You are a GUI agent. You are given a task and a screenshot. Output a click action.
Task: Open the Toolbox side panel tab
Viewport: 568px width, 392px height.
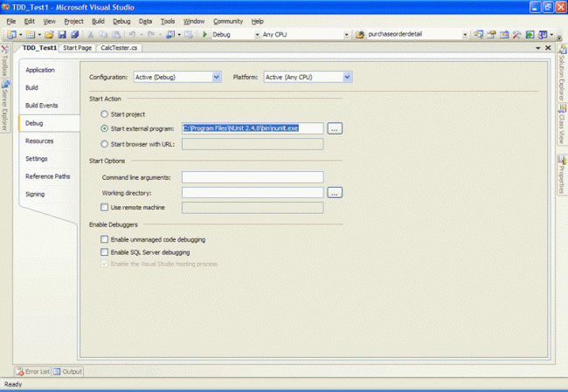(4, 60)
